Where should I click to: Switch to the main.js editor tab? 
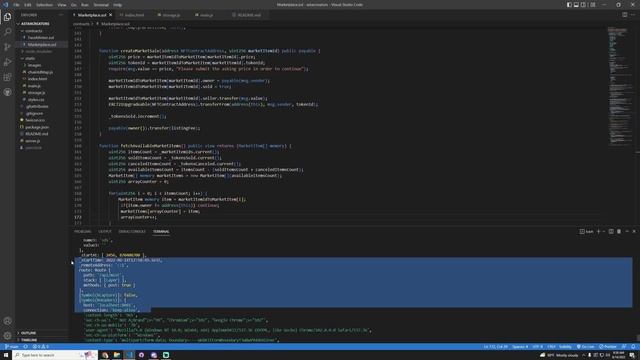pos(207,15)
